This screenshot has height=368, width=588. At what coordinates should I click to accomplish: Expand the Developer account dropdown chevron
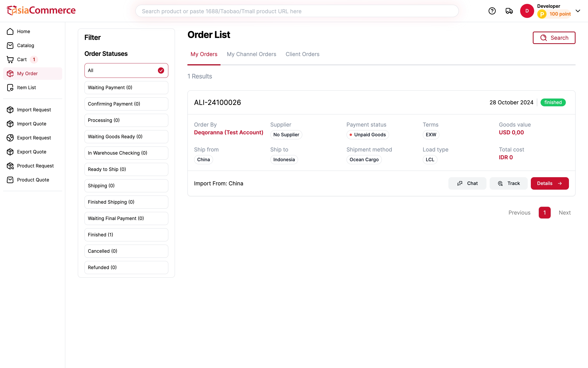578,11
